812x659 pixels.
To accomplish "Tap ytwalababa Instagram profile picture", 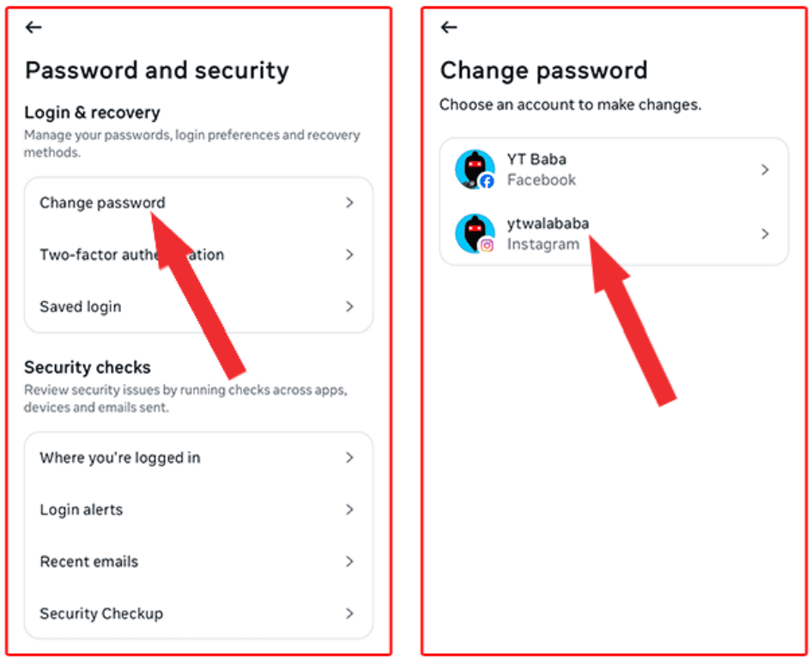I will (x=475, y=233).
